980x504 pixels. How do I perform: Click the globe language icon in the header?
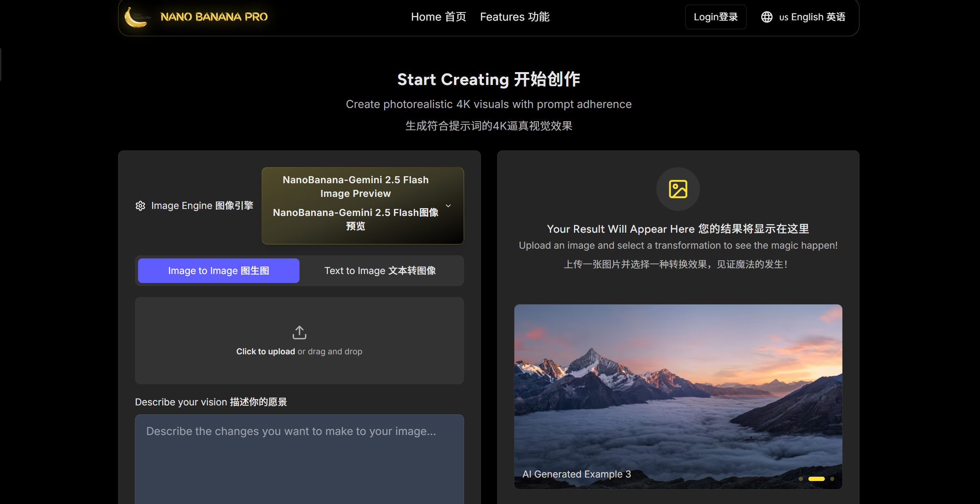(766, 17)
